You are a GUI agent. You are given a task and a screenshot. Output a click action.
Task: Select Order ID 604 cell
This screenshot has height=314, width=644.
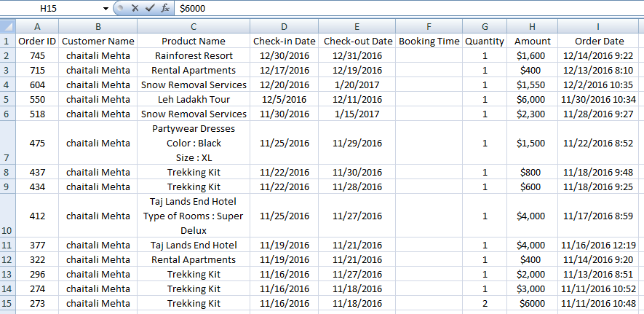[x=37, y=85]
